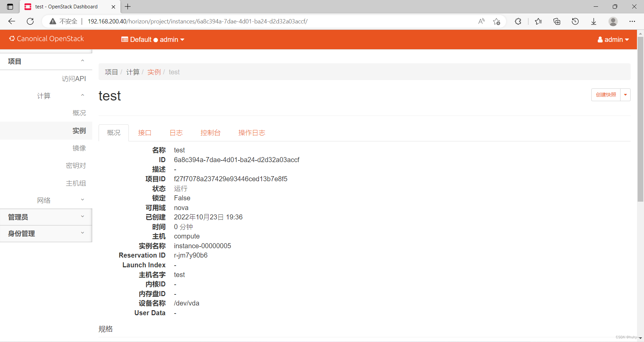644x342 pixels.
Task: Open the browser extensions puzzle icon
Action: pyautogui.click(x=518, y=21)
